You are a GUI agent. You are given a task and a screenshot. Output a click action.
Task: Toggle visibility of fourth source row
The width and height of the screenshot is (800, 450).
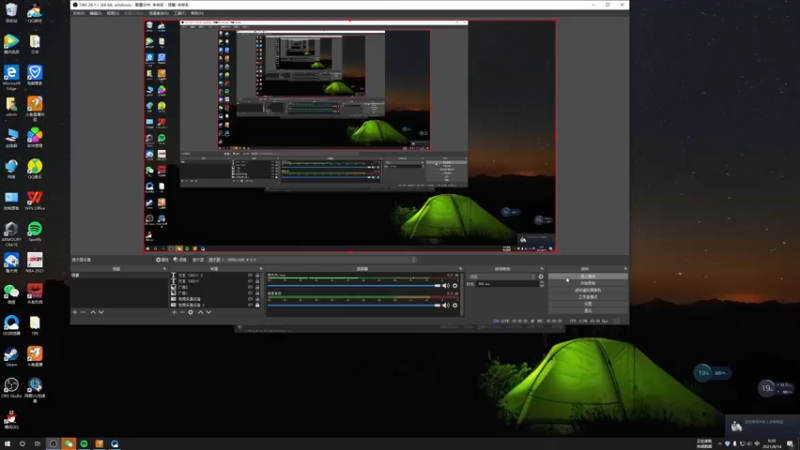pyautogui.click(x=250, y=293)
